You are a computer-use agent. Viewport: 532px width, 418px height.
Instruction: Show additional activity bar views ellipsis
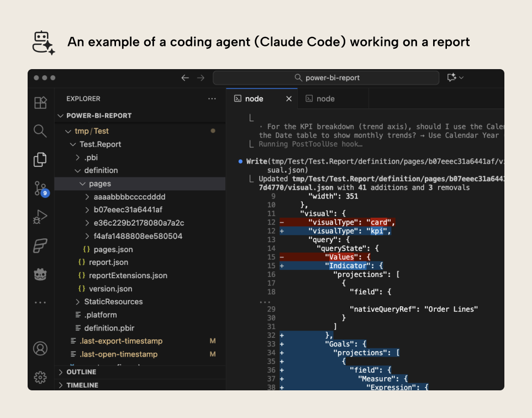pyautogui.click(x=40, y=302)
